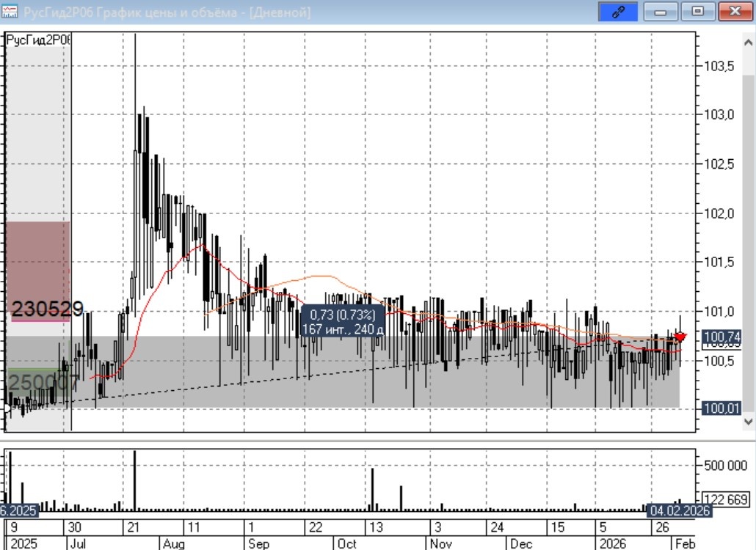Click the Jul month label on time axis
The height and width of the screenshot is (550, 756).
78,543
